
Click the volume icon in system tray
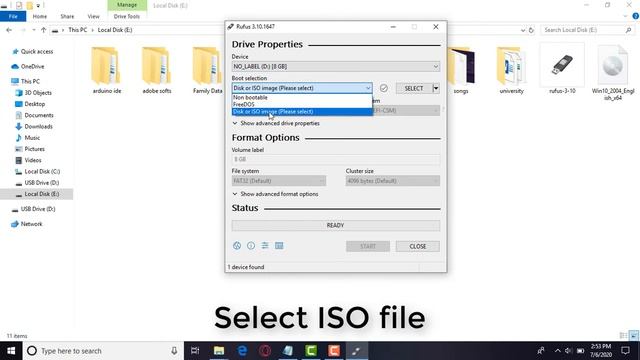[x=569, y=351]
